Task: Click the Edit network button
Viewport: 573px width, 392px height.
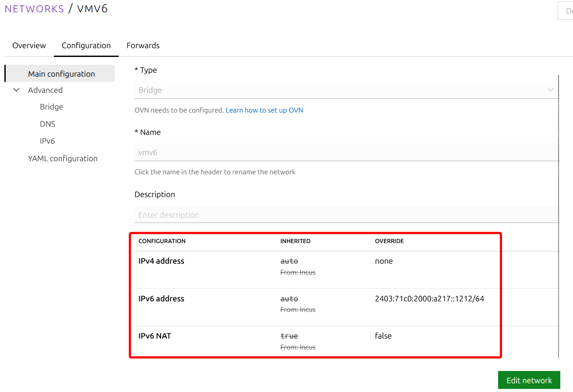Action: (x=529, y=380)
